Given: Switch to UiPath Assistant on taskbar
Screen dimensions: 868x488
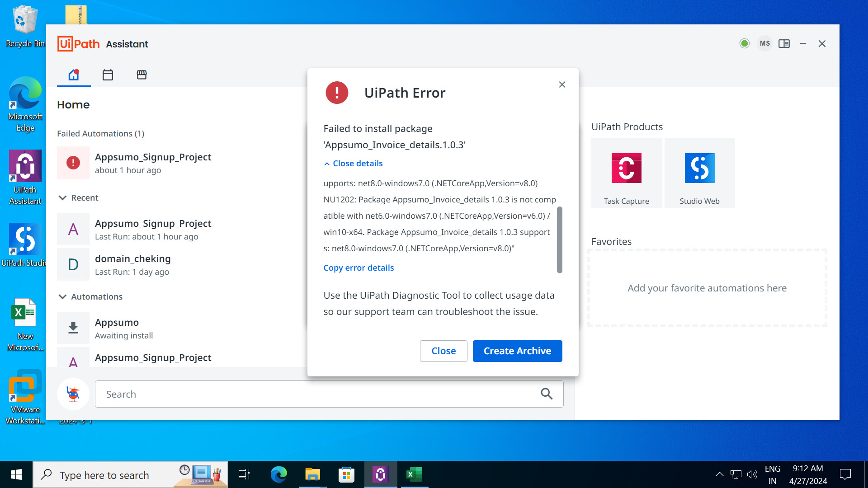Looking at the screenshot, I should click(381, 474).
